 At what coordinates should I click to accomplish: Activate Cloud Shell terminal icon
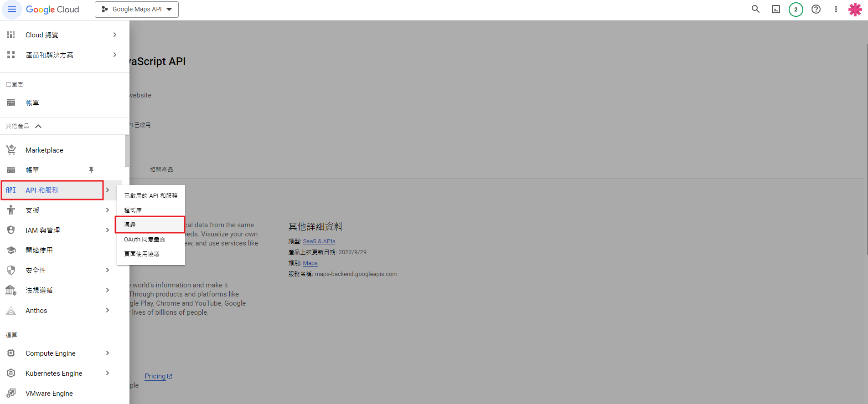(775, 9)
